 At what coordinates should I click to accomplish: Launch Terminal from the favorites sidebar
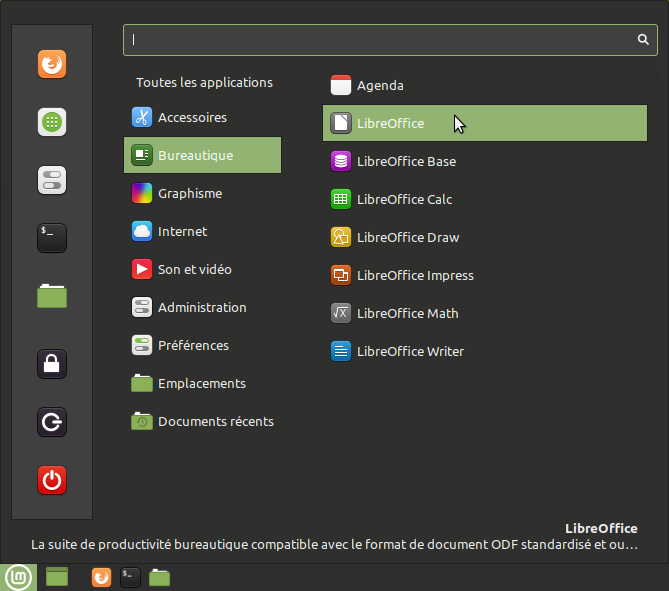click(x=52, y=238)
